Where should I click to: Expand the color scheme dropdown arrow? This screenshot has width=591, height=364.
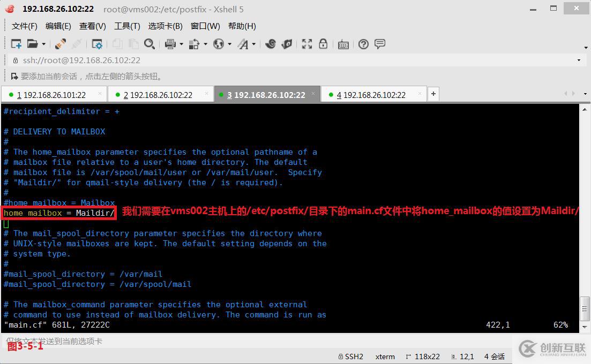coord(205,44)
